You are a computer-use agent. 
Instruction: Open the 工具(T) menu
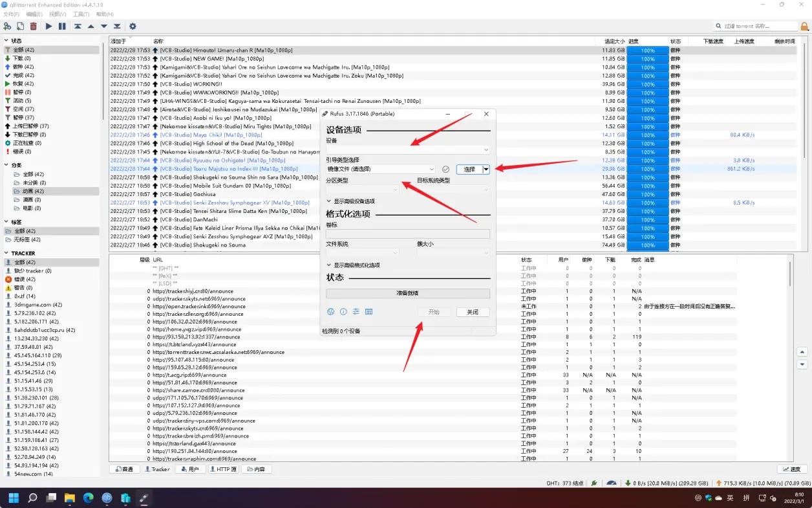(x=81, y=14)
